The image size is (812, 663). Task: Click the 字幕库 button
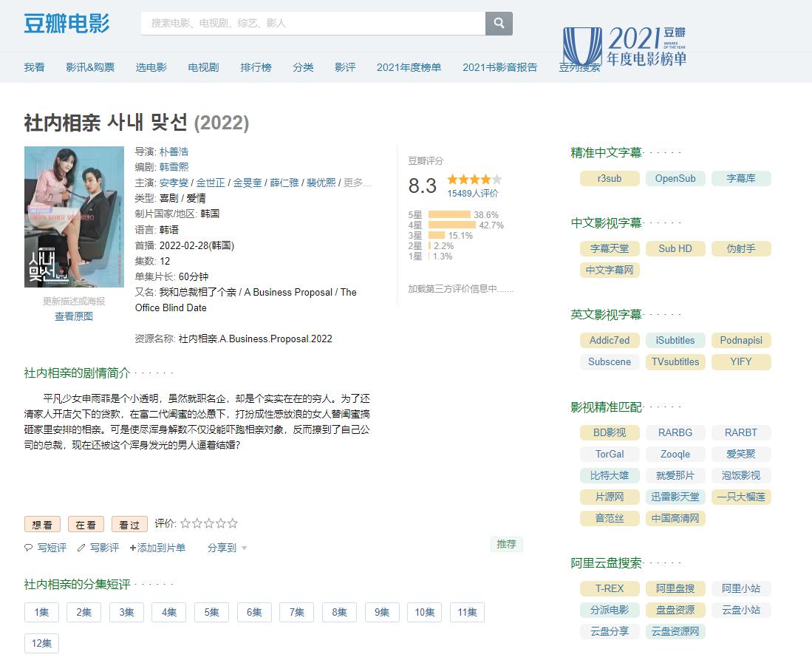(x=741, y=178)
